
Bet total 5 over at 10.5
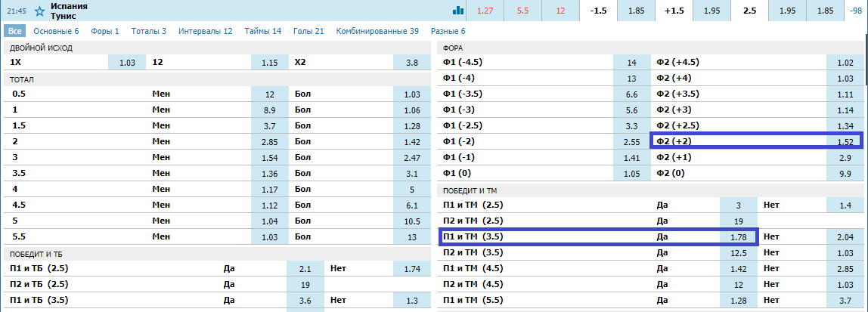tap(412, 221)
